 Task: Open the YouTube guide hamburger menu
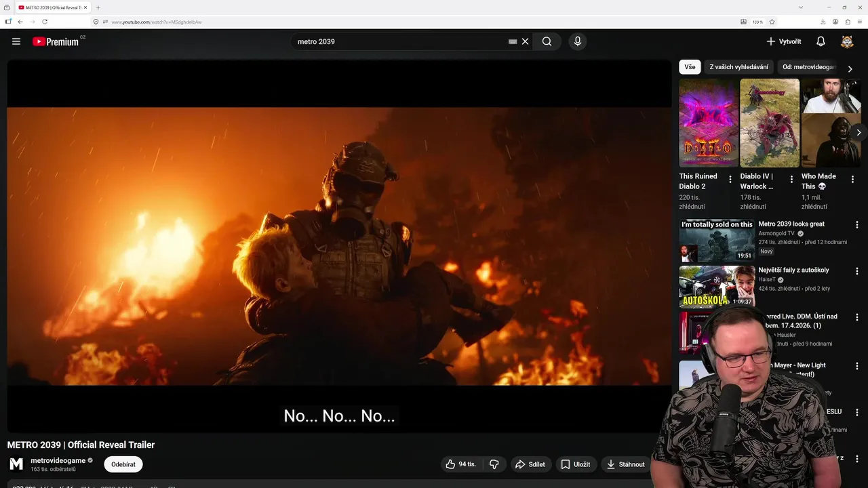16,41
